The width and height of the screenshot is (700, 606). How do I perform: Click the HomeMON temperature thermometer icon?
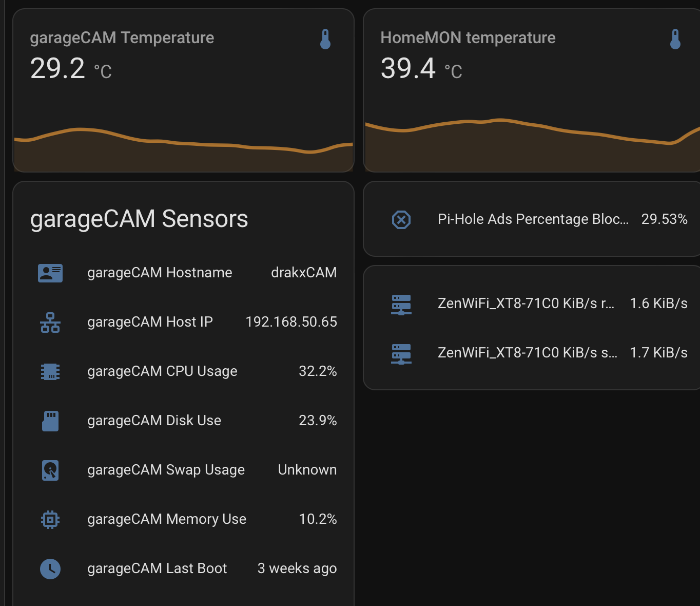pos(675,39)
